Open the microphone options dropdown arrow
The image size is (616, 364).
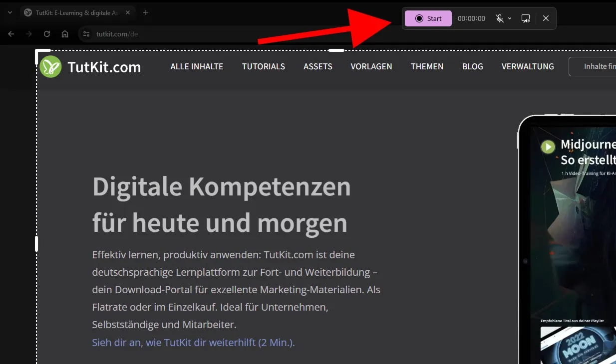coord(510,18)
